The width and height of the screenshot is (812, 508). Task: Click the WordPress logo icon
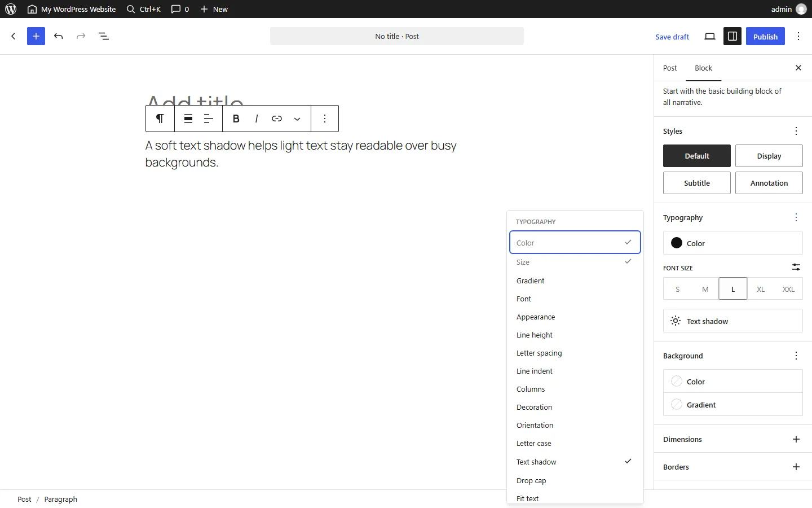coord(11,9)
